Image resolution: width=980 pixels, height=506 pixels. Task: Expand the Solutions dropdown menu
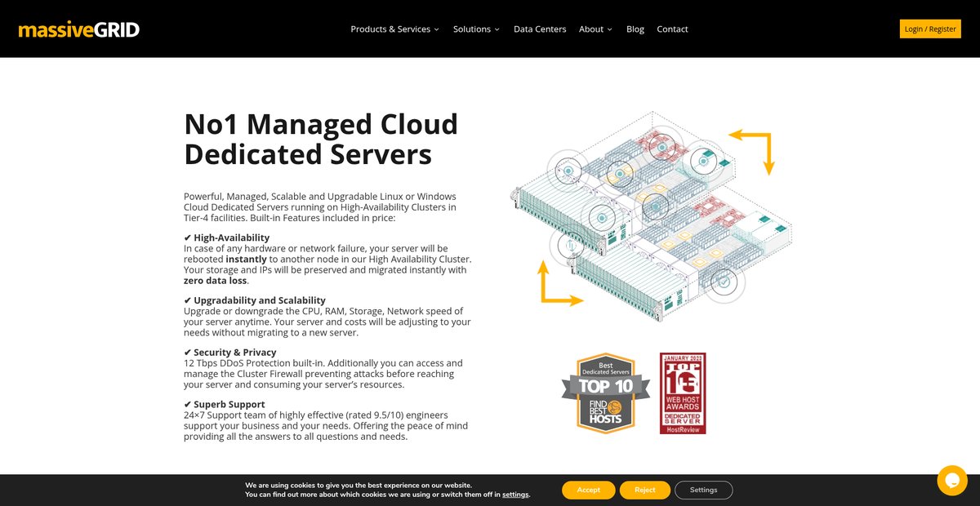coord(476,29)
